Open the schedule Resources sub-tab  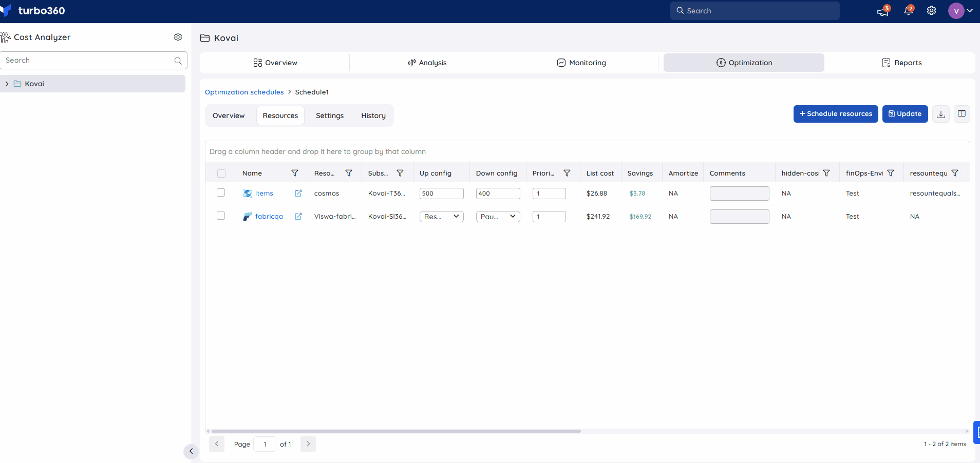coord(280,115)
